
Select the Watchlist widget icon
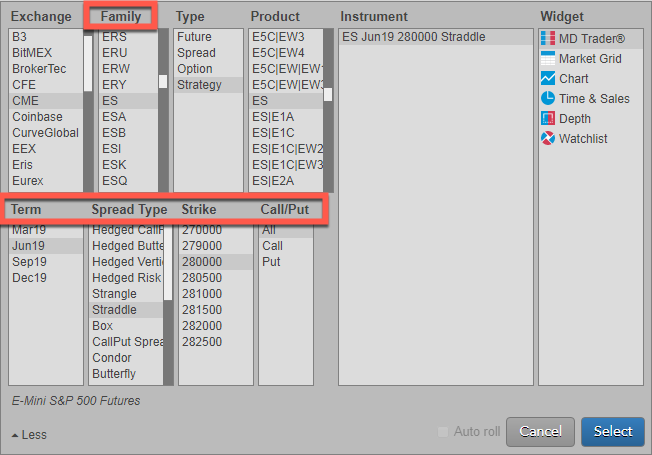coord(548,138)
